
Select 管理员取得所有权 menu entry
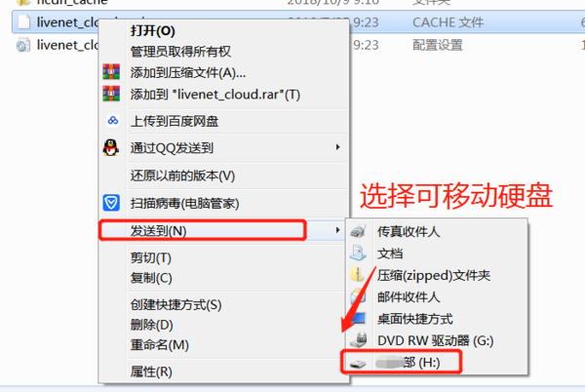(180, 51)
